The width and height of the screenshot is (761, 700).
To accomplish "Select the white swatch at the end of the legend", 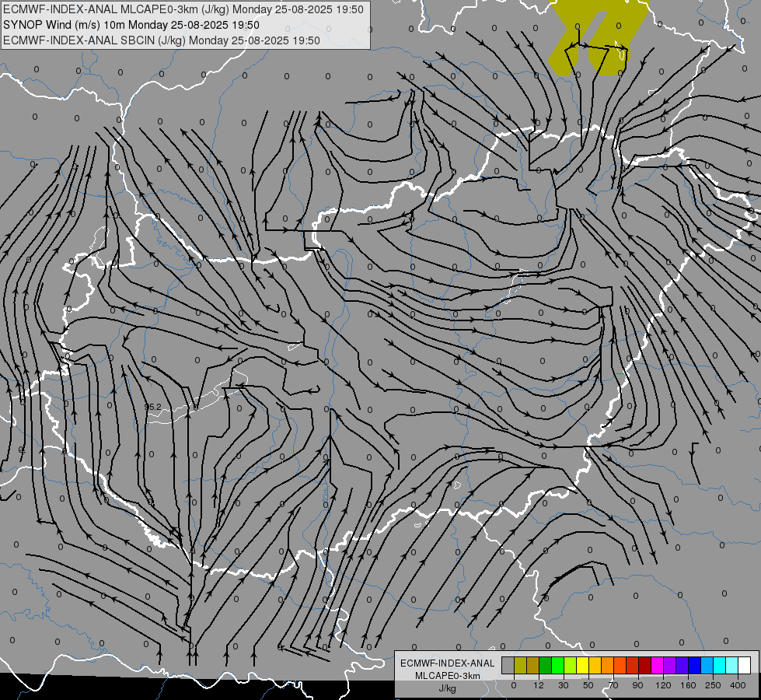I will [x=745, y=666].
